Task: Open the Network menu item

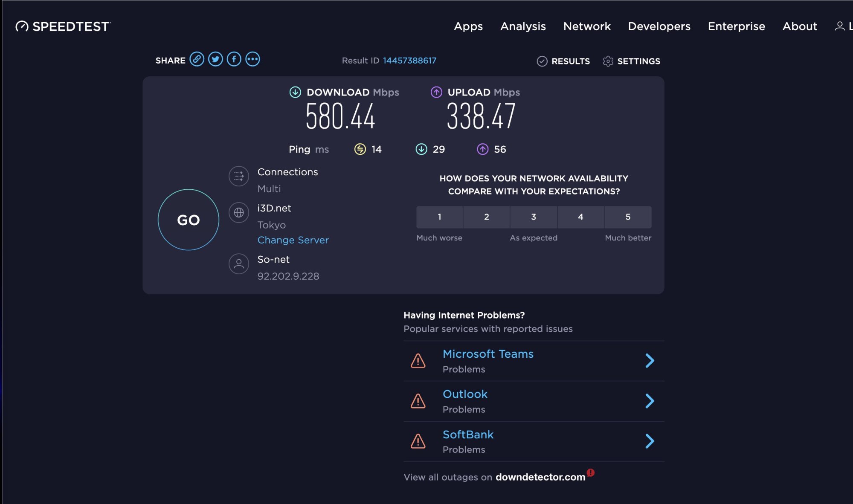Action: pos(587,26)
